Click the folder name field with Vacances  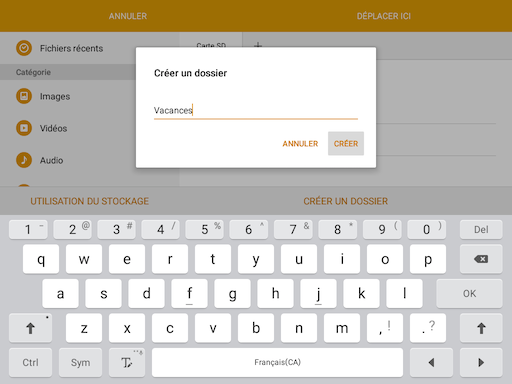click(256, 110)
